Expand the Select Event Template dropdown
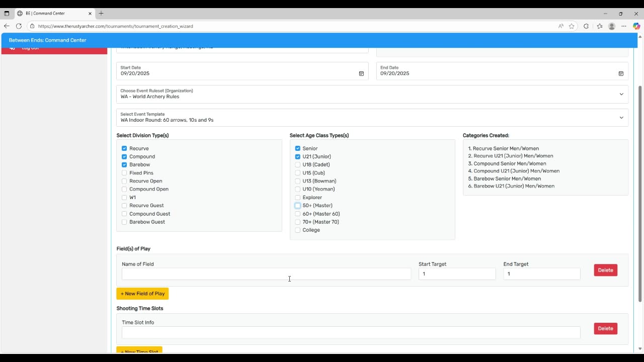 click(372, 118)
